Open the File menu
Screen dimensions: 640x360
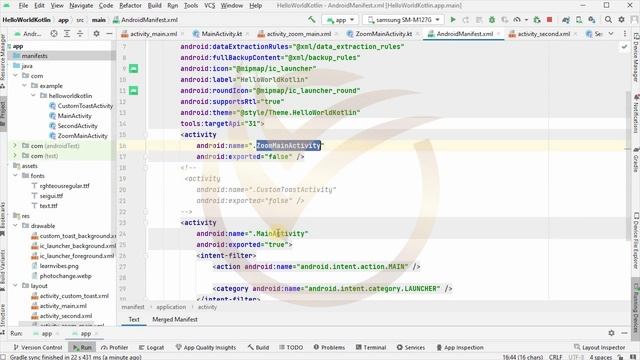(x=23, y=6)
